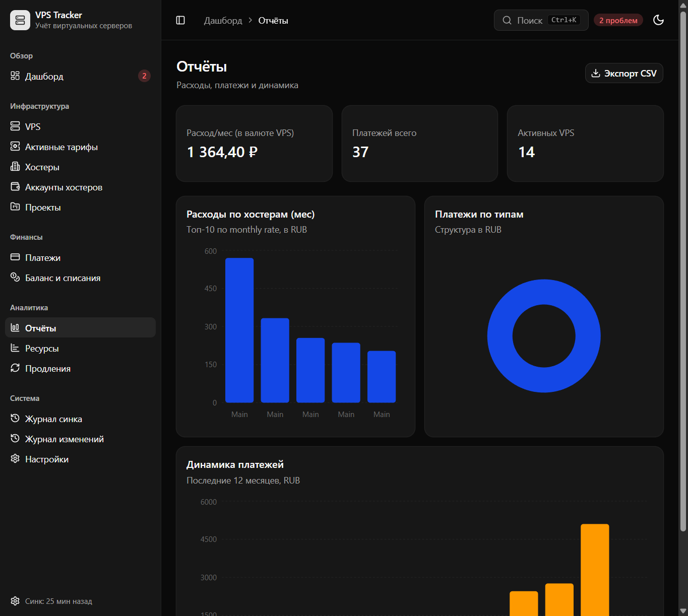Click the Журнал синка history icon

(x=15, y=418)
